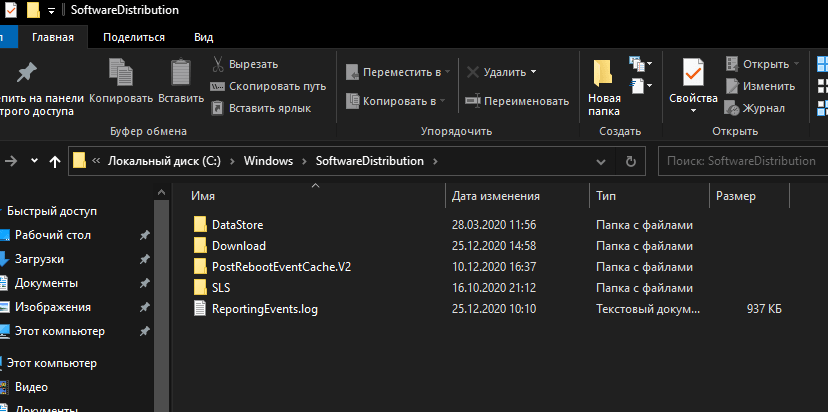The height and width of the screenshot is (412, 828).
Task: Click Copy path (Скопировать путь)
Action: click(268, 86)
